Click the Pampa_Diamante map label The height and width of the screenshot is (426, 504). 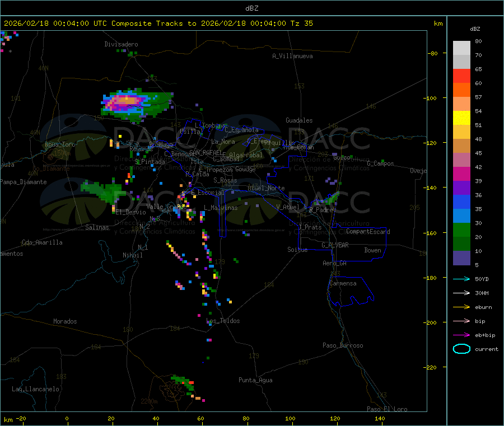coord(24,182)
